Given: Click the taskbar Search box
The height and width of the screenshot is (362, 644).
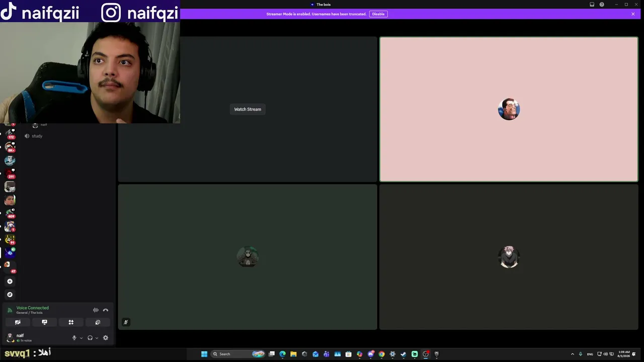Looking at the screenshot, I should click(x=238, y=354).
